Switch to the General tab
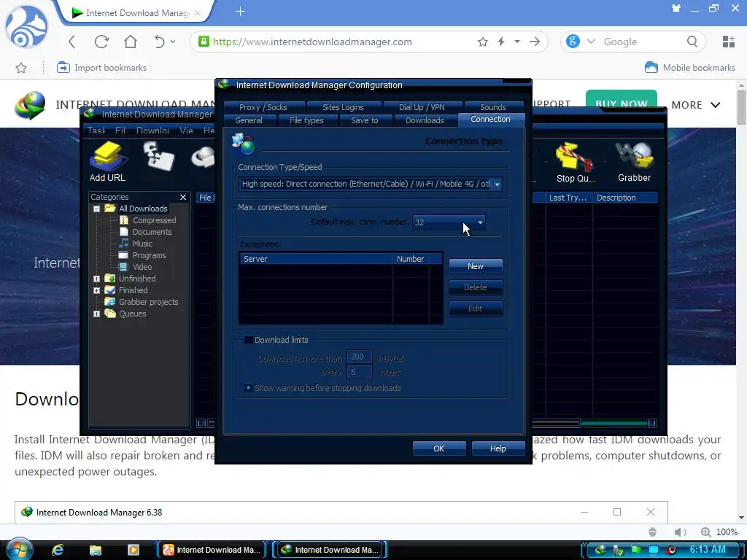This screenshot has width=747, height=560. 249,120
